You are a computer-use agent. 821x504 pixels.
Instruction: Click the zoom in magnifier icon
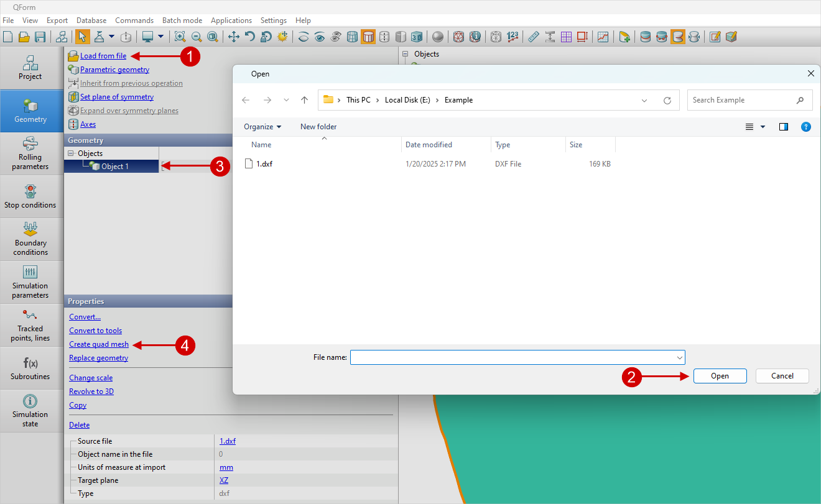pos(180,37)
